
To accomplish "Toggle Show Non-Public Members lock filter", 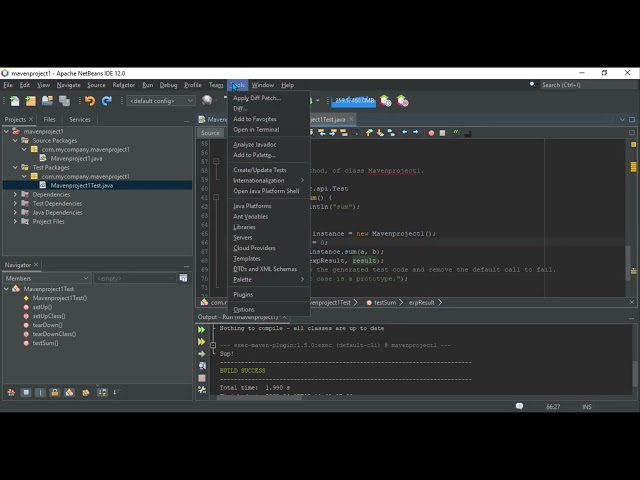I will [x=55, y=392].
